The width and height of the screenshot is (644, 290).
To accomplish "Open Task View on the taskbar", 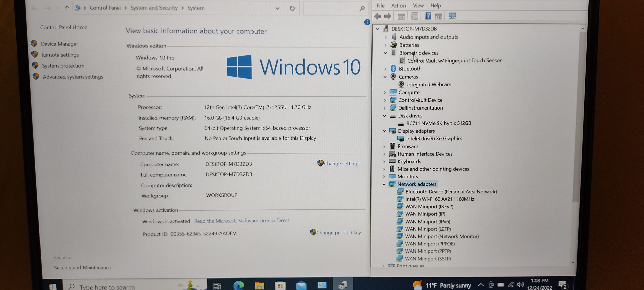I will pyautogui.click(x=217, y=286).
